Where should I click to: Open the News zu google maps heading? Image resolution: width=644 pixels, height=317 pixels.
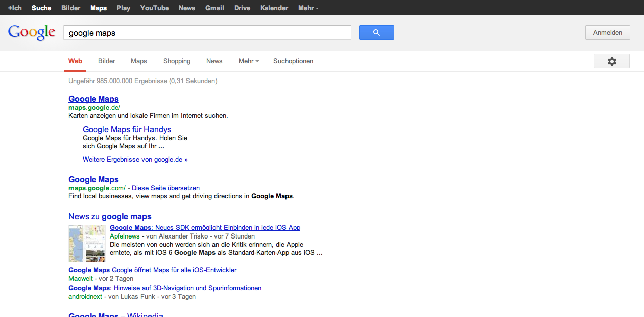pos(110,216)
